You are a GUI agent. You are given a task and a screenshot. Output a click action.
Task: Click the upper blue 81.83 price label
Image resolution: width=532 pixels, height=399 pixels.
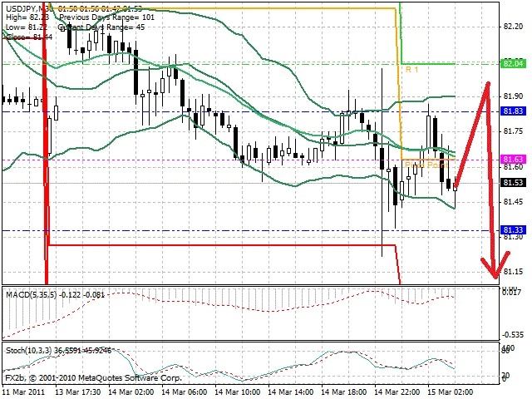pyautogui.click(x=513, y=111)
